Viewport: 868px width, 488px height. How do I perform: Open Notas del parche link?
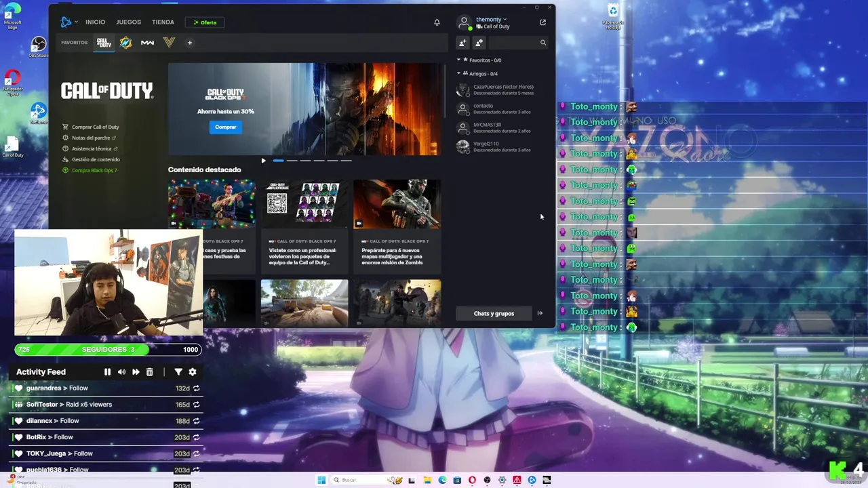[x=90, y=138]
